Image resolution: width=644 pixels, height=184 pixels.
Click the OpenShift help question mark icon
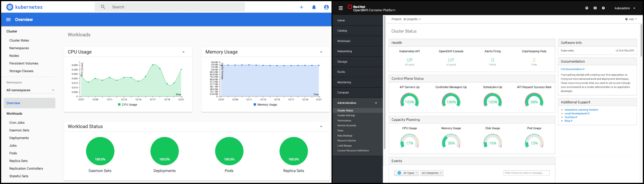603,8
